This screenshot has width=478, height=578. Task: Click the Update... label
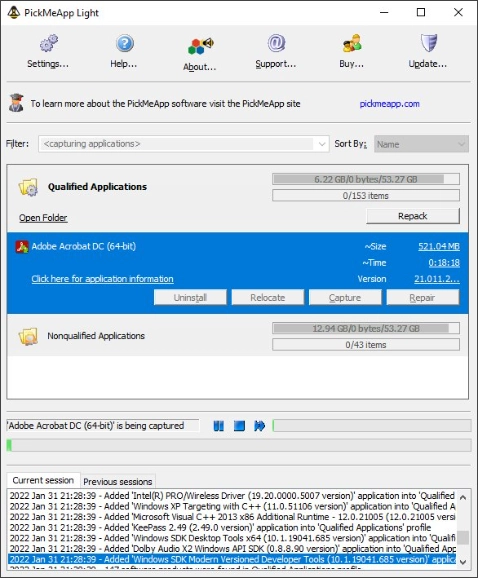click(428, 64)
